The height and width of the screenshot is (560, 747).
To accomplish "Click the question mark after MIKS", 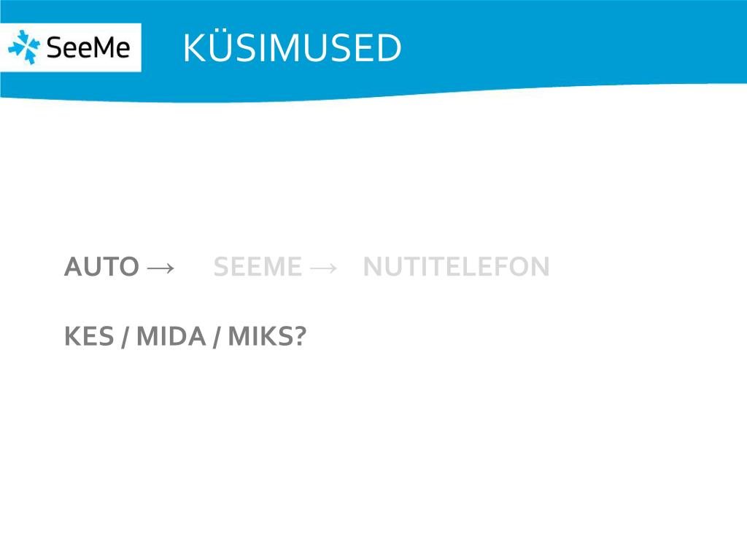I will click(300, 336).
